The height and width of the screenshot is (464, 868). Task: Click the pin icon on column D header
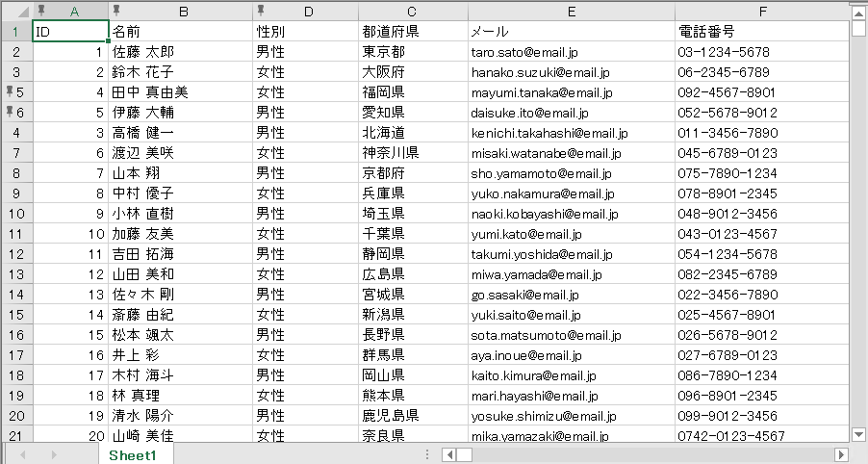[262, 10]
